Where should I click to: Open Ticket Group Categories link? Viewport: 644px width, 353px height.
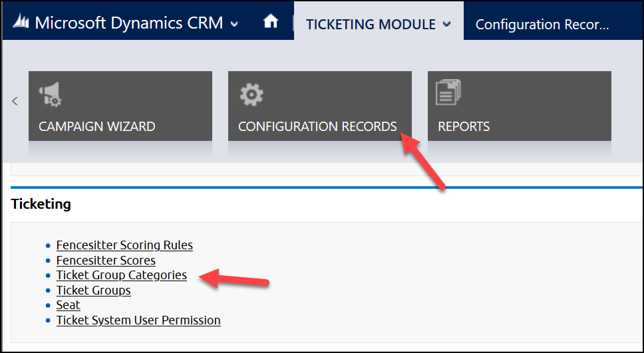[122, 275]
